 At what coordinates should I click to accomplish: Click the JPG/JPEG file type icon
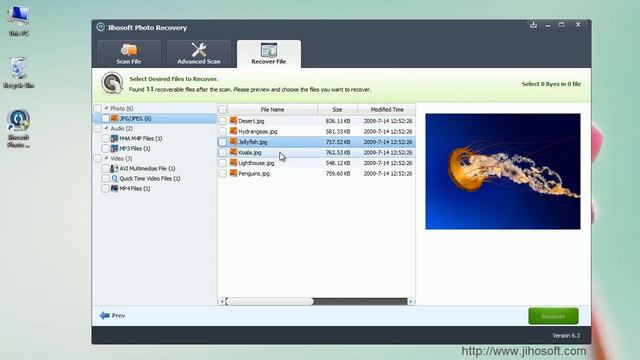(x=115, y=118)
